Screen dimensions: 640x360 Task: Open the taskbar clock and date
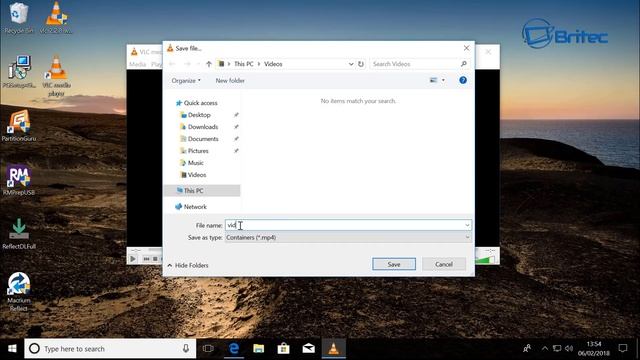(x=593, y=349)
